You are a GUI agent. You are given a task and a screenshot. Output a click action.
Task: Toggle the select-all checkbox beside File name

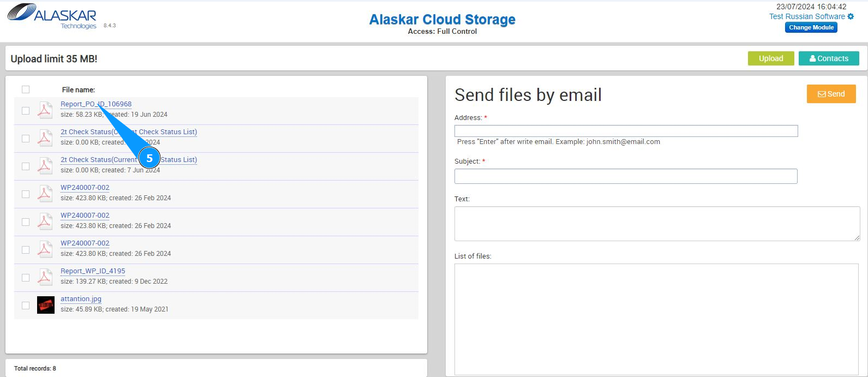coord(26,89)
